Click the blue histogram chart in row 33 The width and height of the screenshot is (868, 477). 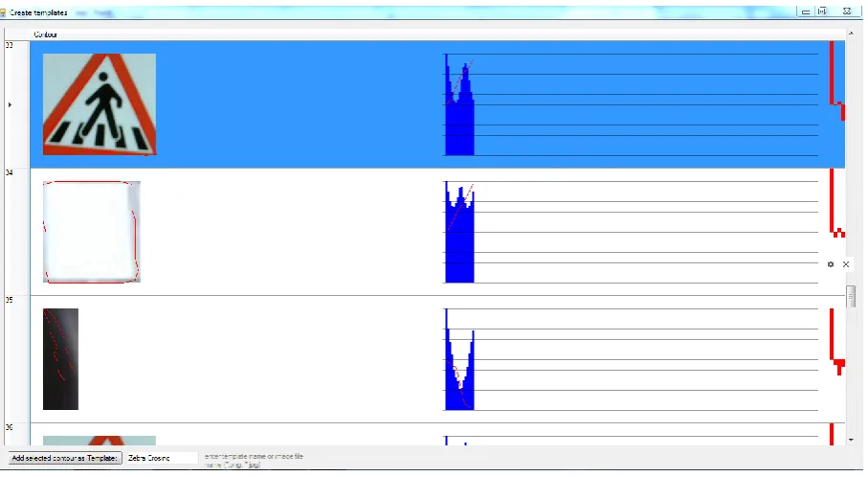[459, 105]
